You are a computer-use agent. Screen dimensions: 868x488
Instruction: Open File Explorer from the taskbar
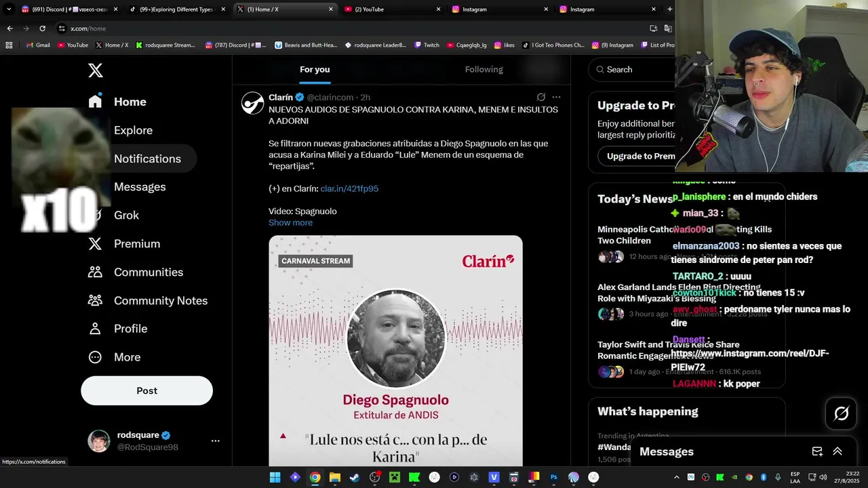[334, 477]
